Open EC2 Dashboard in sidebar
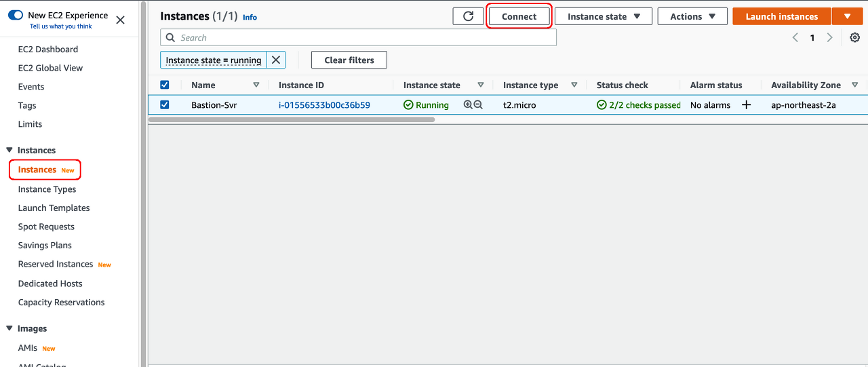Image resolution: width=868 pixels, height=367 pixels. (x=48, y=50)
